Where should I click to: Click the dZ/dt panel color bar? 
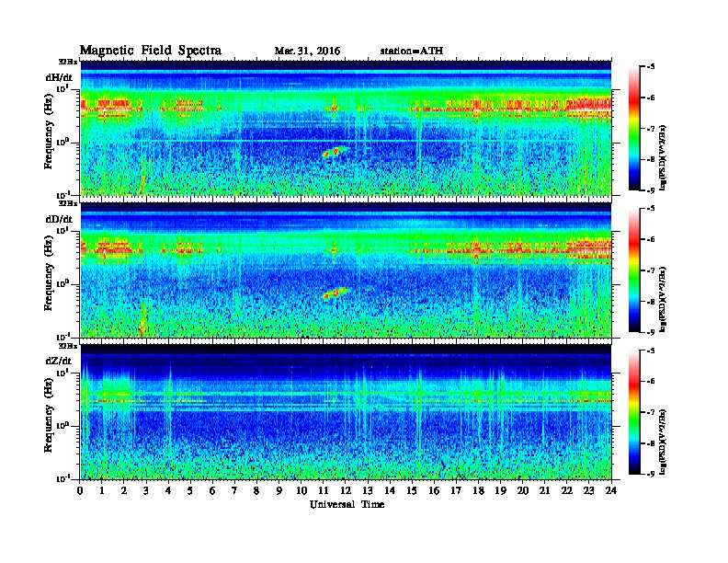[x=634, y=412]
